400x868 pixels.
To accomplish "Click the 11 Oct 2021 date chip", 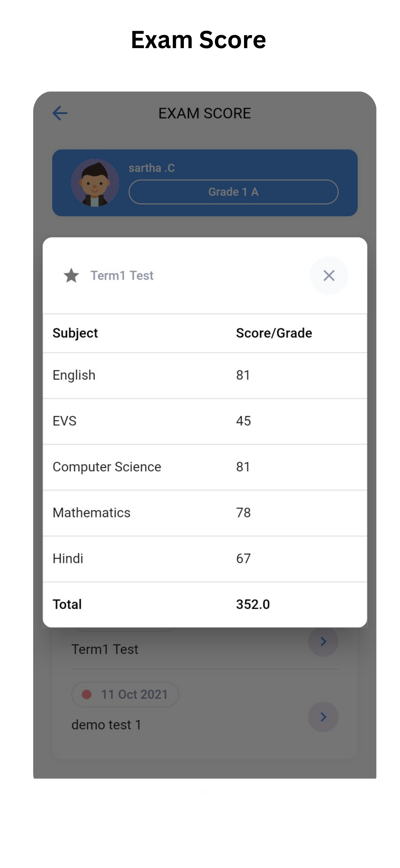I will click(125, 694).
